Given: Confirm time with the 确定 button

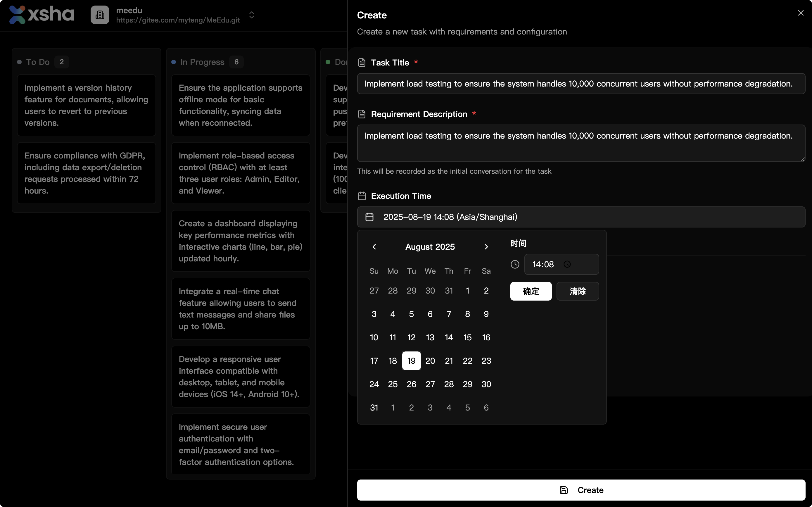Looking at the screenshot, I should (531, 291).
